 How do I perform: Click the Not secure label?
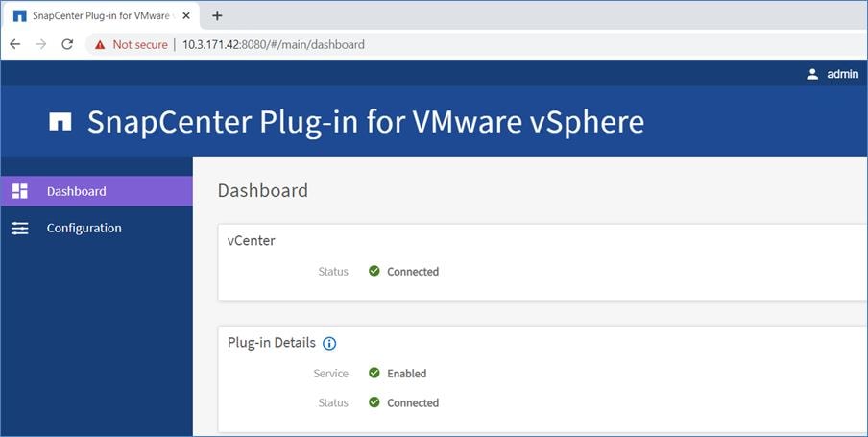(140, 45)
